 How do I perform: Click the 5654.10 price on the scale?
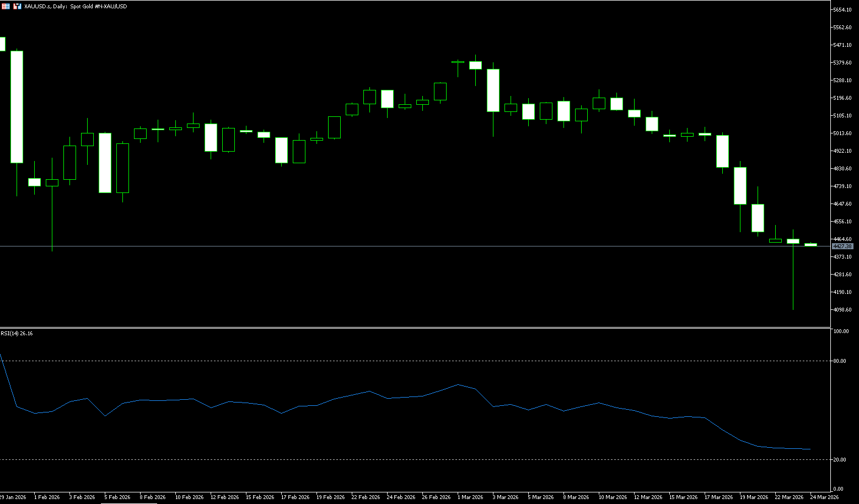tap(842, 10)
